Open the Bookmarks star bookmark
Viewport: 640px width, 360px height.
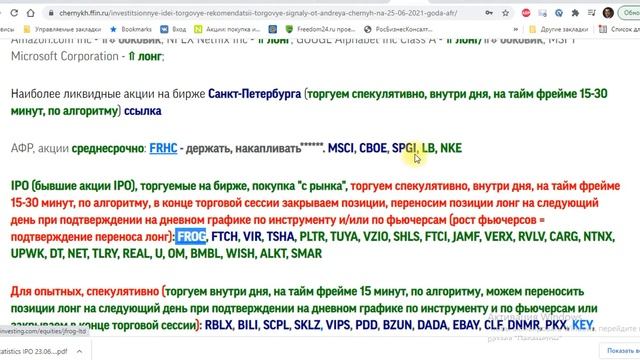131,29
